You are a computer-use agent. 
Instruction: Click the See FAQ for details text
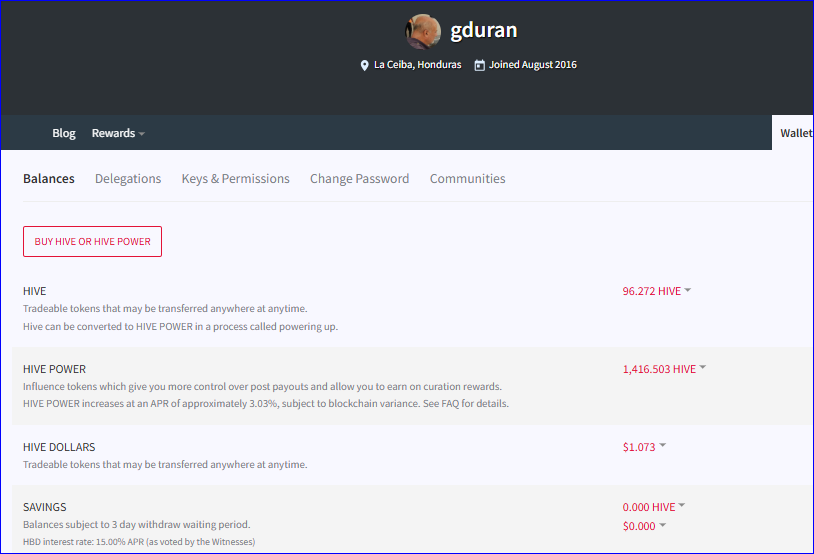tap(466, 403)
